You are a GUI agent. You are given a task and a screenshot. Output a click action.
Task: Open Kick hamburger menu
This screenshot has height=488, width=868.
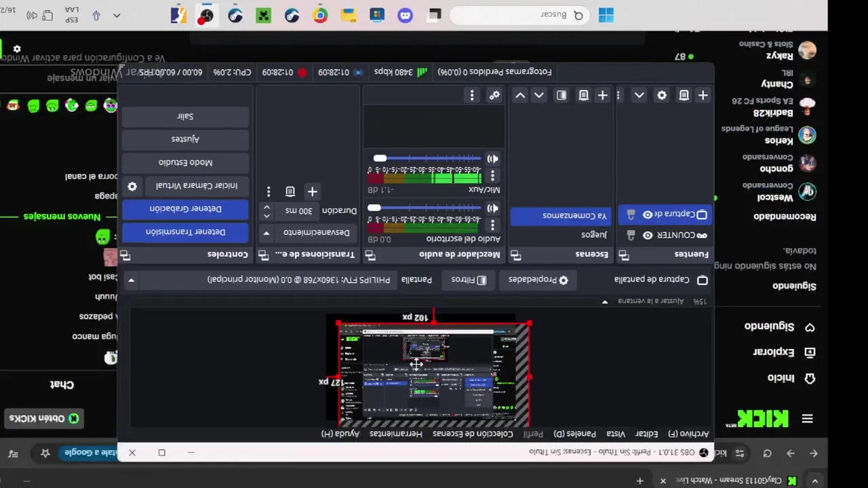[807, 419]
